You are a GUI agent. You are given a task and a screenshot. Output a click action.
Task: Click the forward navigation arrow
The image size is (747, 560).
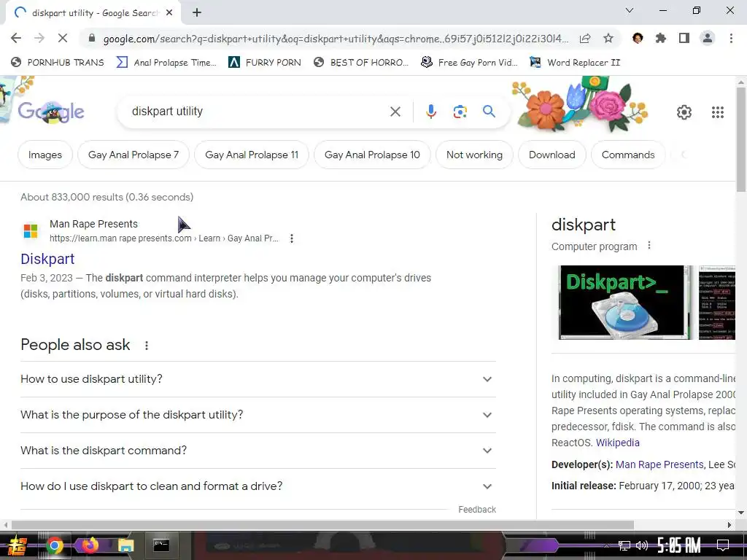pos(39,38)
